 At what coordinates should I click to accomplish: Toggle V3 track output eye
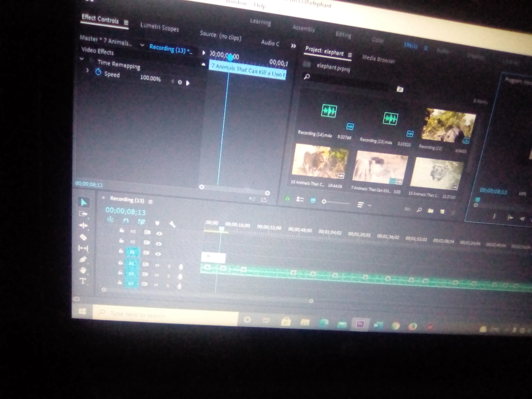click(x=159, y=233)
